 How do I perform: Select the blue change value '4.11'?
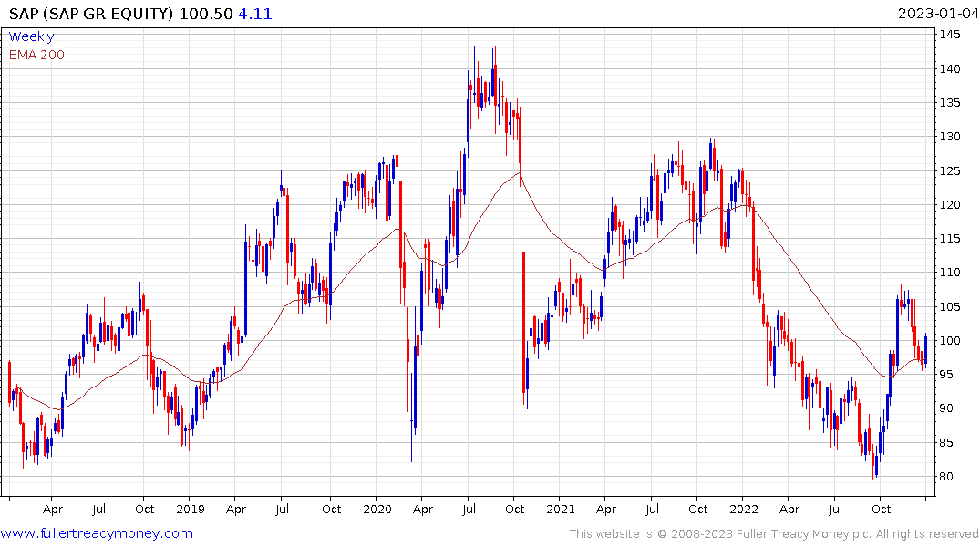point(255,14)
